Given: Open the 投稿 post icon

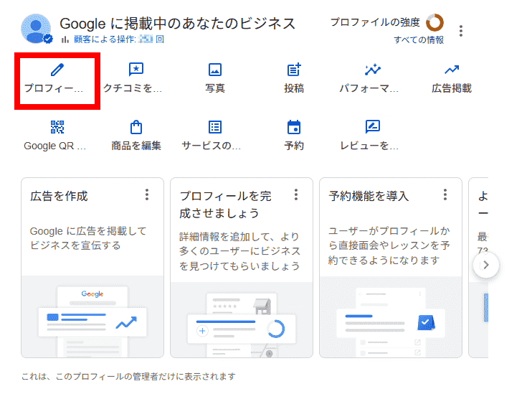Looking at the screenshot, I should point(294,70).
